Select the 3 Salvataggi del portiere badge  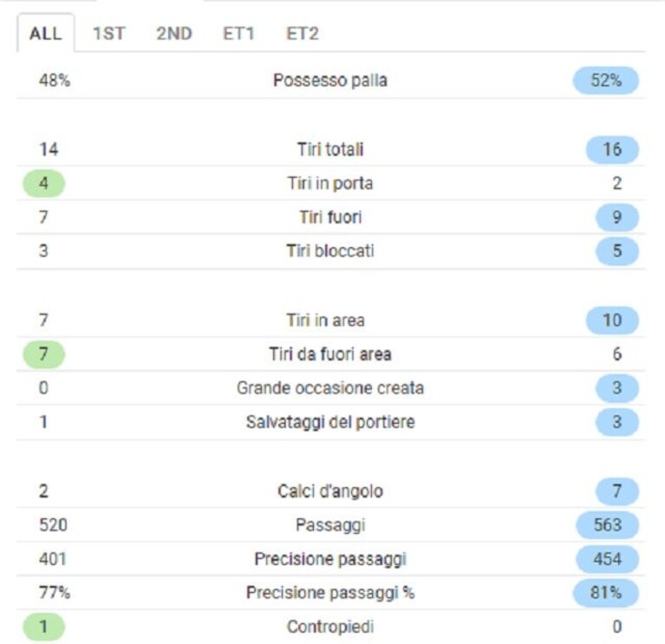[617, 422]
